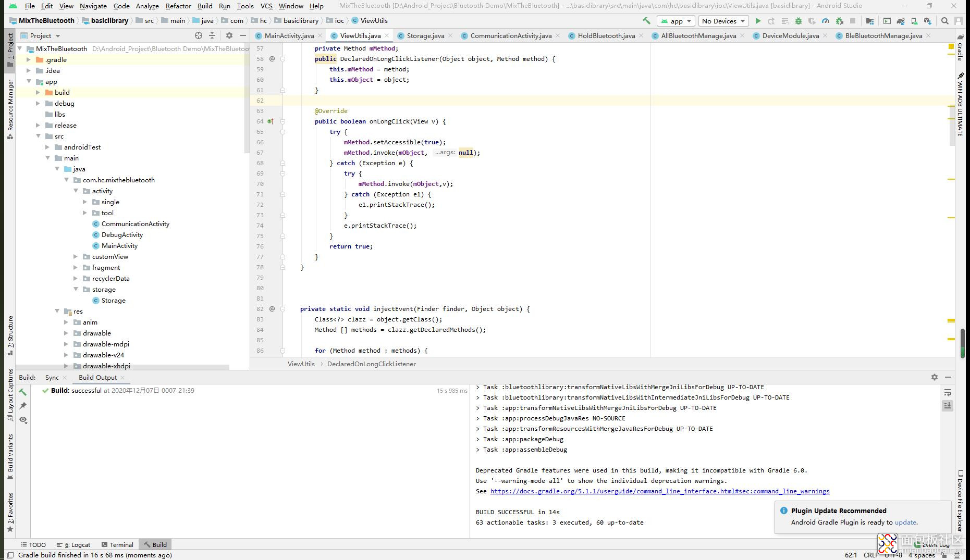Toggle soft-wrap icon in Build output

click(948, 392)
